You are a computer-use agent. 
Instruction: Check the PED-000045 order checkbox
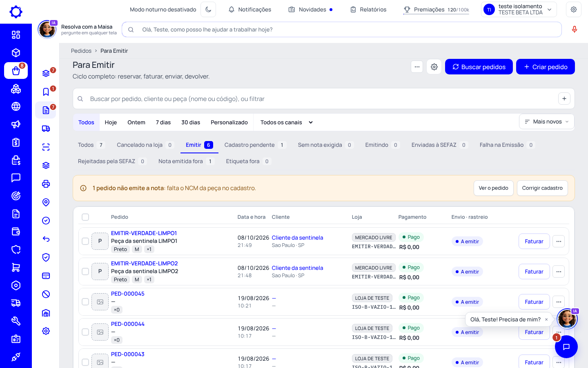click(85, 302)
